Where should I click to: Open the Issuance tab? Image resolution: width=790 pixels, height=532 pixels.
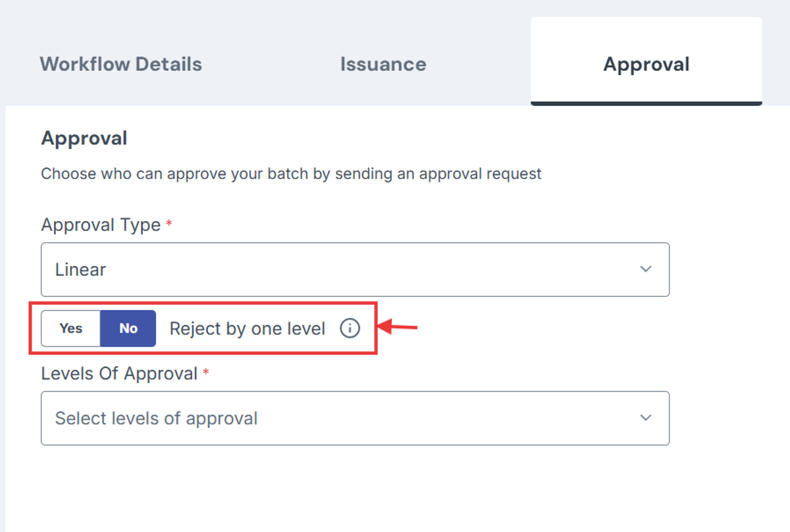pyautogui.click(x=383, y=64)
